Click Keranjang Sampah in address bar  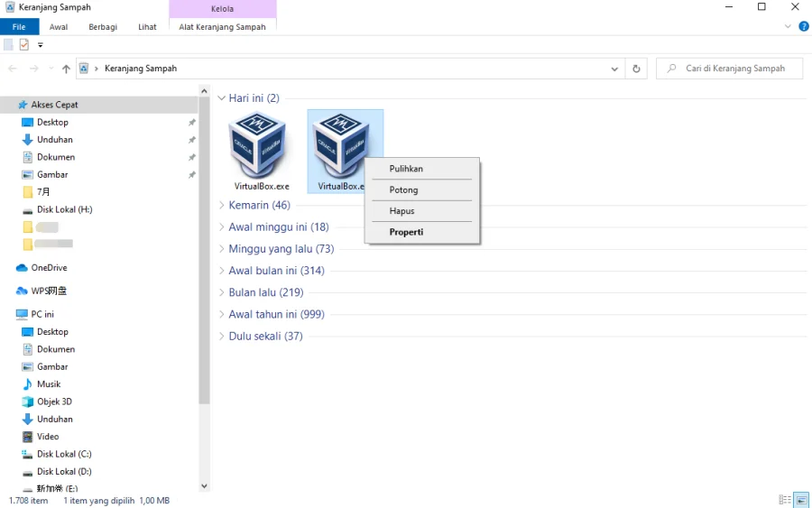coord(141,69)
